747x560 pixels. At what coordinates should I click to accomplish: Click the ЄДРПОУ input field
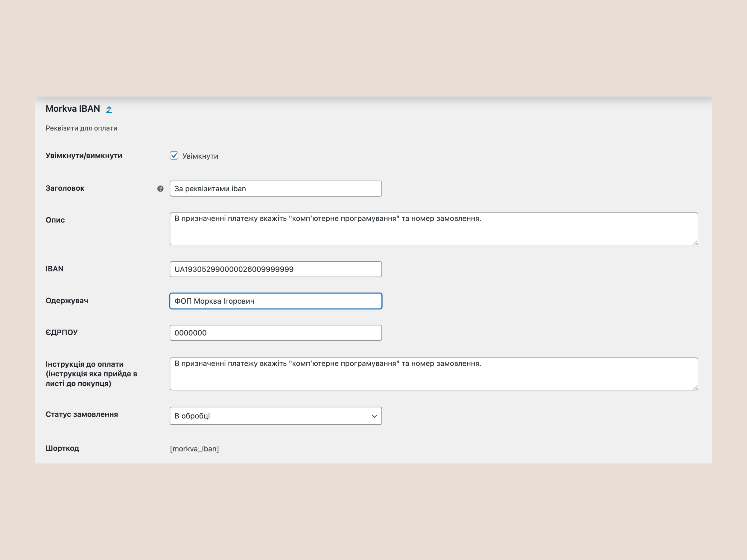pos(276,333)
